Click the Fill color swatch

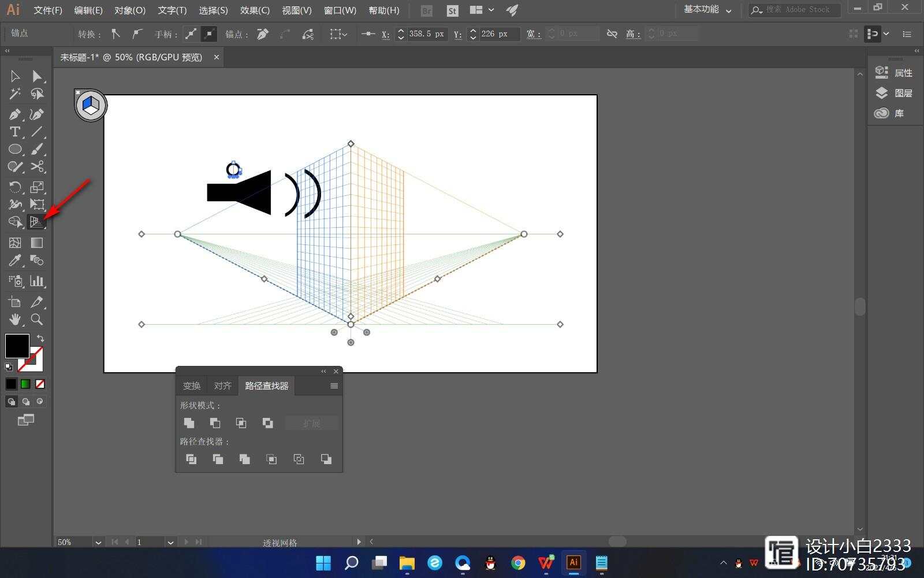tap(17, 346)
